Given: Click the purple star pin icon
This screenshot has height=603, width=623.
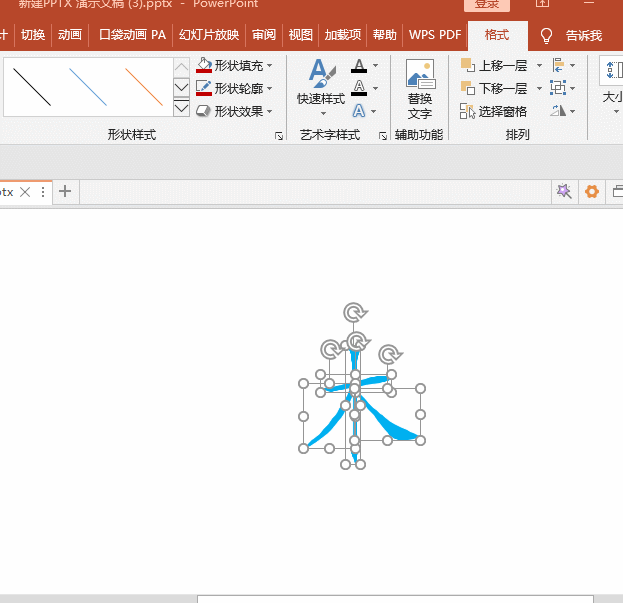Looking at the screenshot, I should coord(564,191).
